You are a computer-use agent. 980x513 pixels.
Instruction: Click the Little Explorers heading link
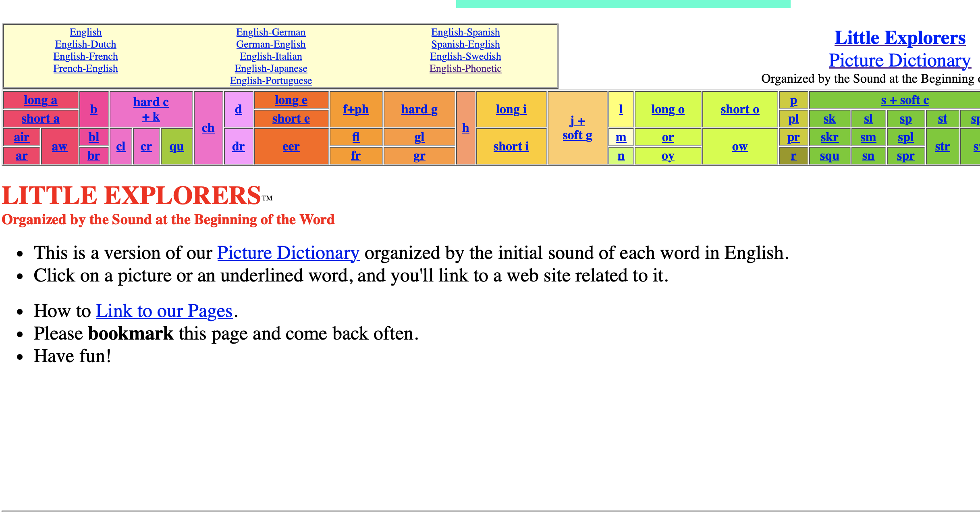(900, 38)
